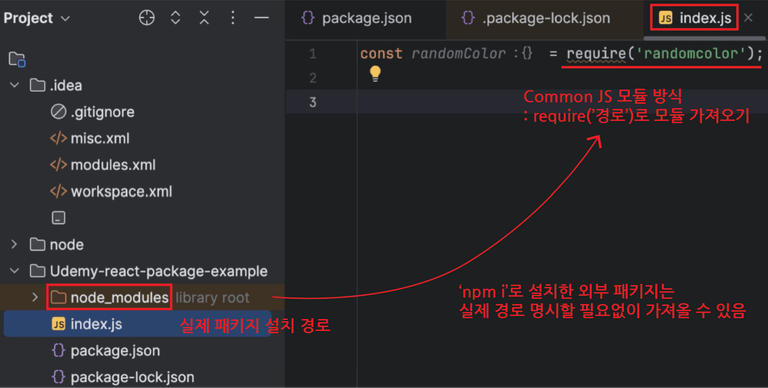Click line number 3 in the gutter
Viewport: 768px width, 388px height.
point(312,102)
